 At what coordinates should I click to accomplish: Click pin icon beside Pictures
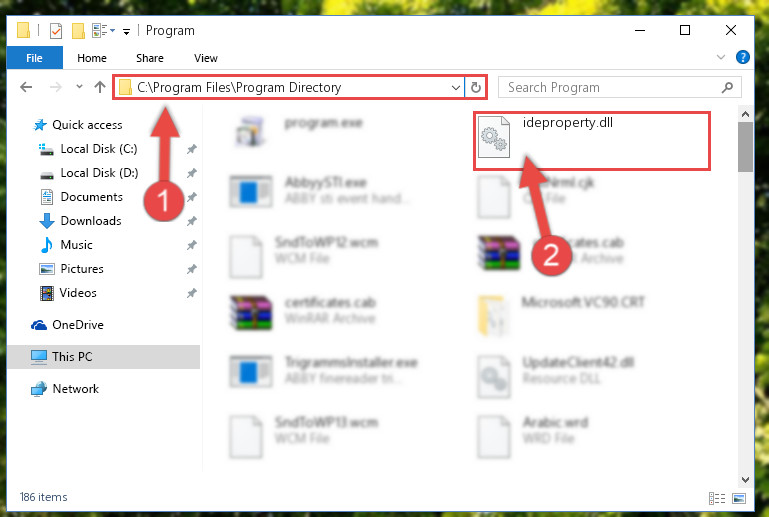pyautogui.click(x=191, y=269)
